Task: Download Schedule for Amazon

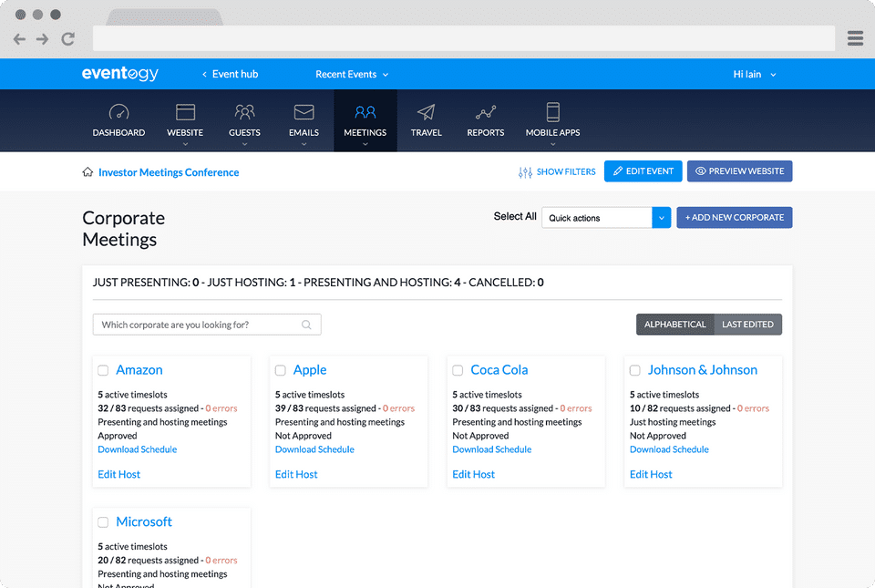Action: (x=138, y=449)
